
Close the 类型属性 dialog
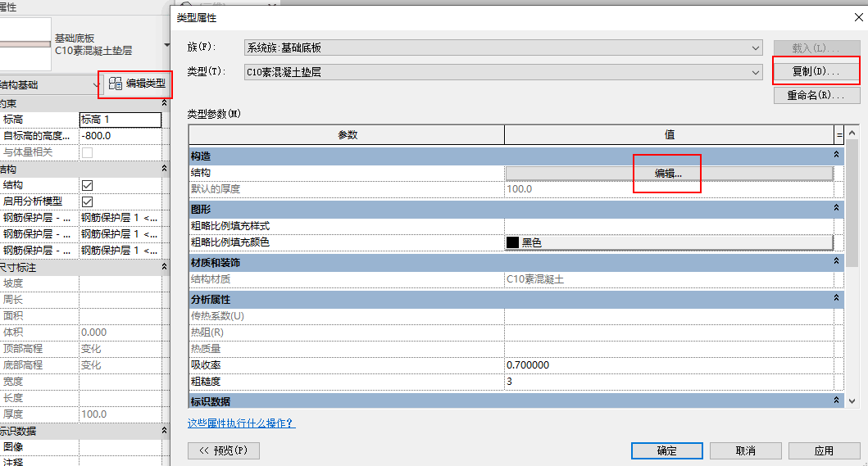(858, 18)
